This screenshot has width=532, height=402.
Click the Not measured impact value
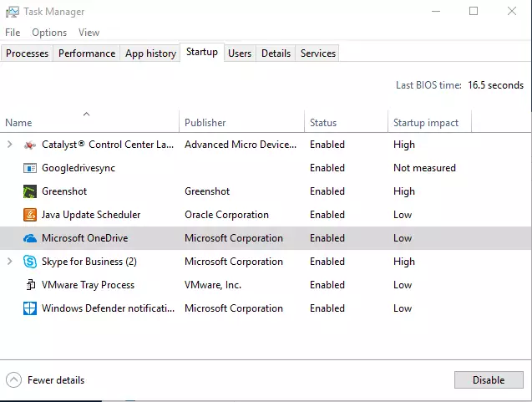[424, 168]
